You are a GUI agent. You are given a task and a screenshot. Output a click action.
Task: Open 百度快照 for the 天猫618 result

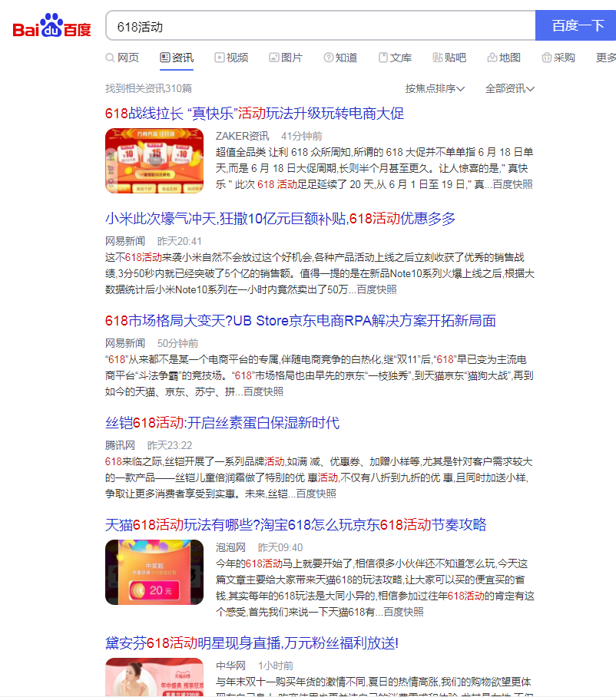403,612
